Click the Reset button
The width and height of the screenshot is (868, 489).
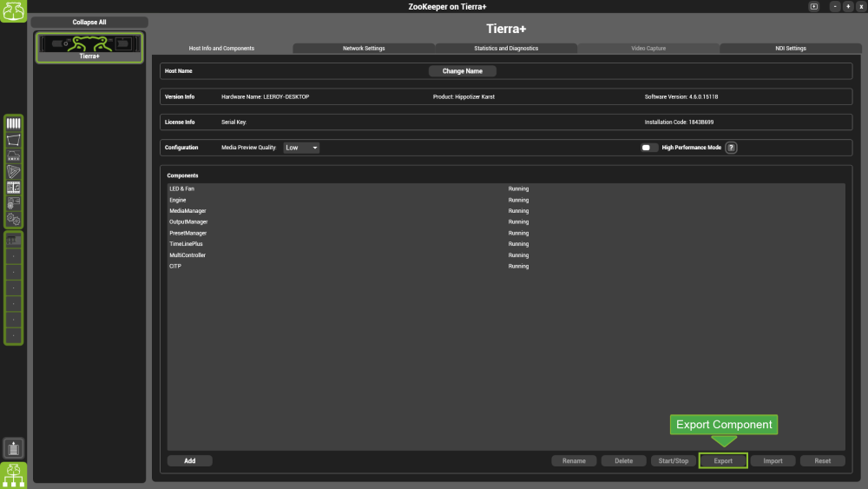click(823, 460)
